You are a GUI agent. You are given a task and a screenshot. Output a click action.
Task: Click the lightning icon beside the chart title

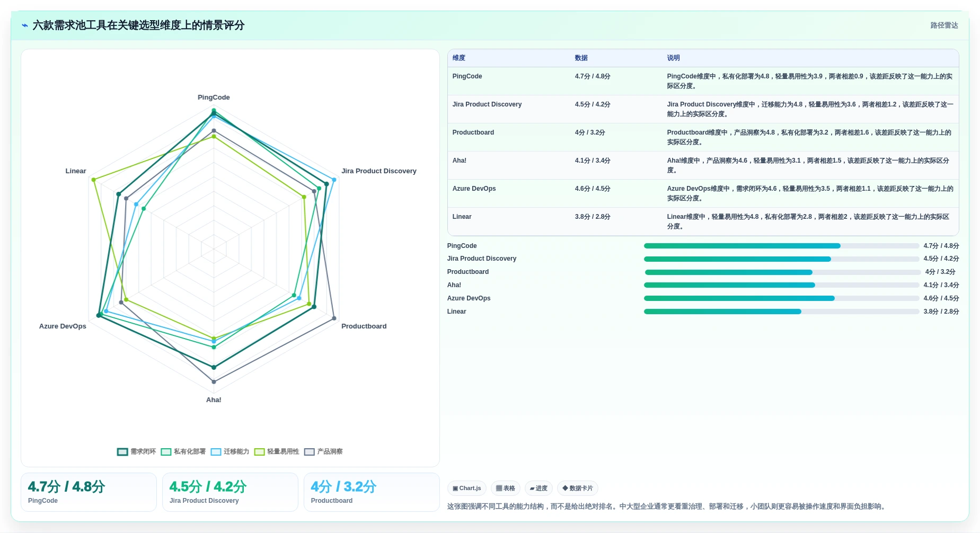(25, 25)
